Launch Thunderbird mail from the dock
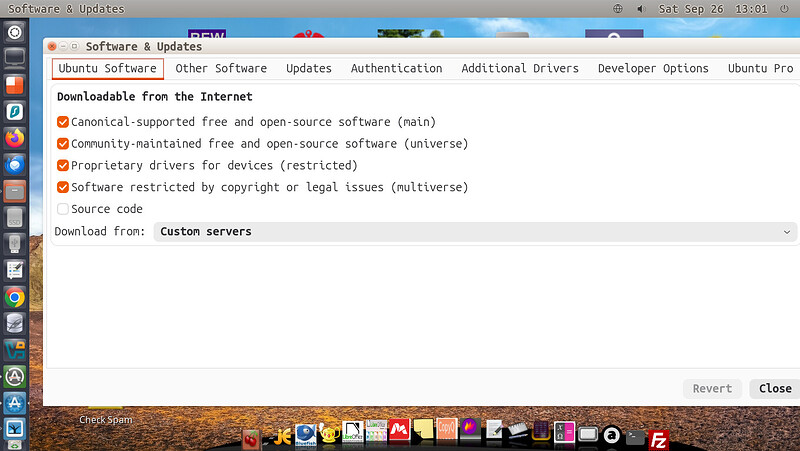 click(x=15, y=165)
